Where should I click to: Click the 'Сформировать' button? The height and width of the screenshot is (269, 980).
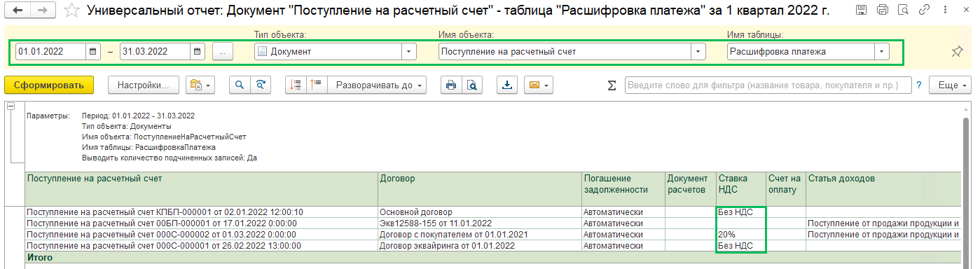point(48,85)
